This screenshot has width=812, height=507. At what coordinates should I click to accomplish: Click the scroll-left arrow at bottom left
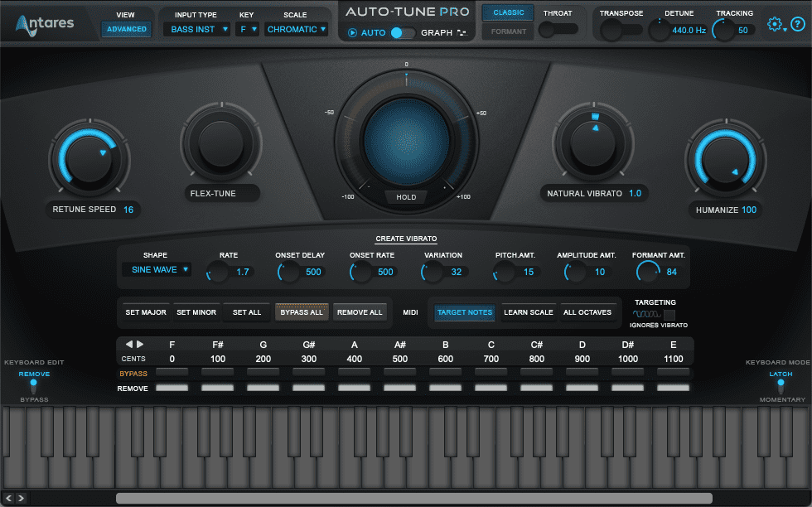pyautogui.click(x=9, y=498)
